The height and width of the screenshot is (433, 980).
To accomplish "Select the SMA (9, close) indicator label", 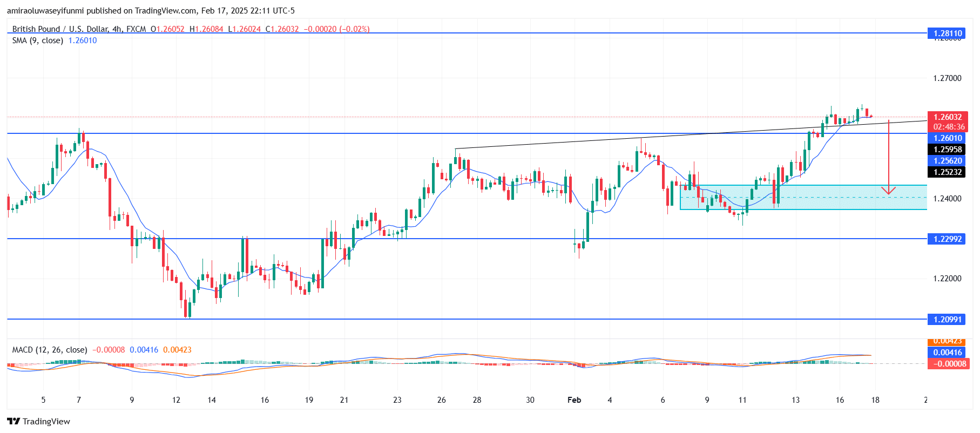I will click(x=37, y=40).
